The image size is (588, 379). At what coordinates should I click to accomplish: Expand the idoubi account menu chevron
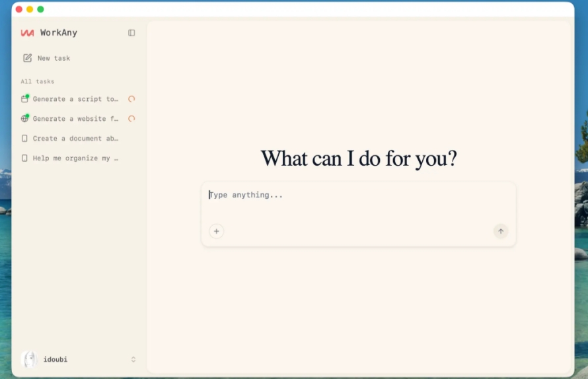[x=133, y=359]
